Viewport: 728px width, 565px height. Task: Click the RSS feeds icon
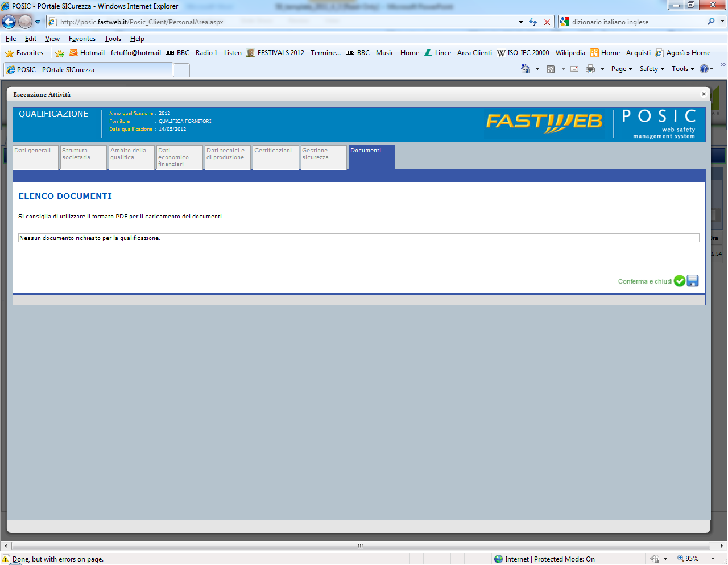(551, 69)
